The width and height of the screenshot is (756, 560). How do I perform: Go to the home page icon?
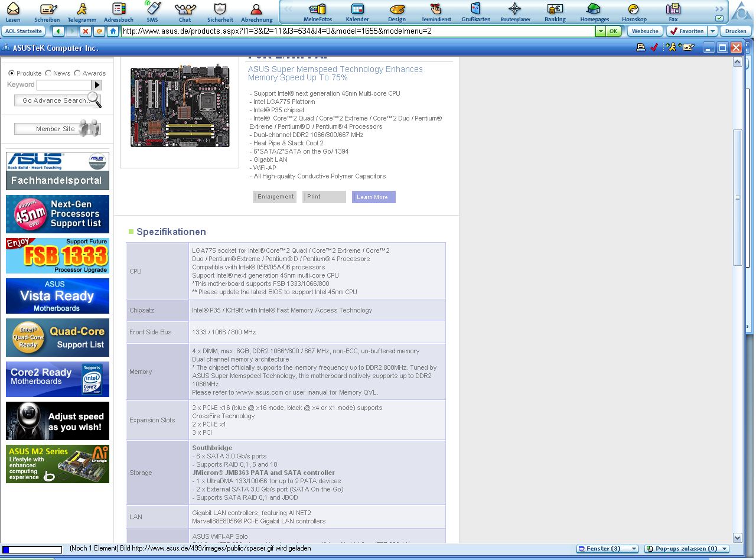[113, 31]
